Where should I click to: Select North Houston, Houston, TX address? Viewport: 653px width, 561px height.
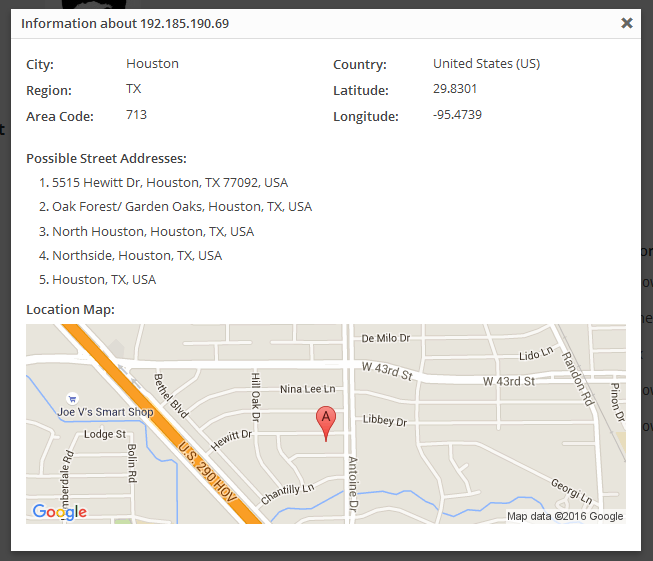pyautogui.click(x=153, y=231)
